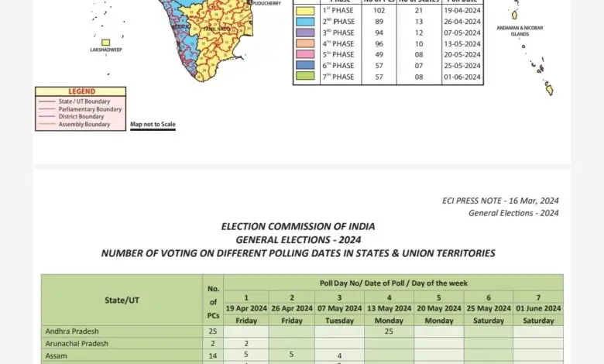Click PC count '49' in the 5th phase row

coord(379,55)
